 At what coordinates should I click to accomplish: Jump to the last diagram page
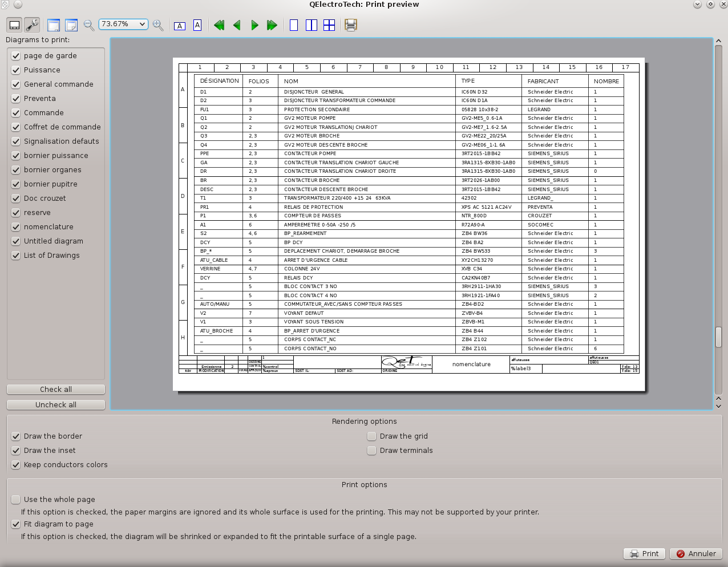(x=272, y=25)
